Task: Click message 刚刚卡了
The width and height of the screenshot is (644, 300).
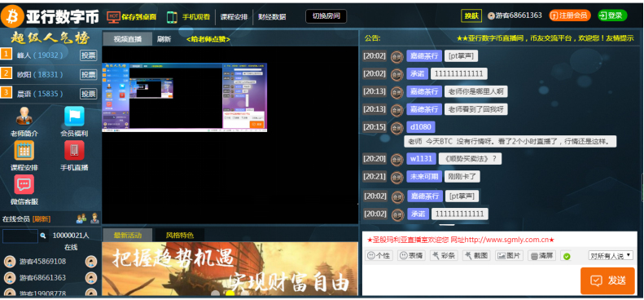Action: [x=462, y=177]
